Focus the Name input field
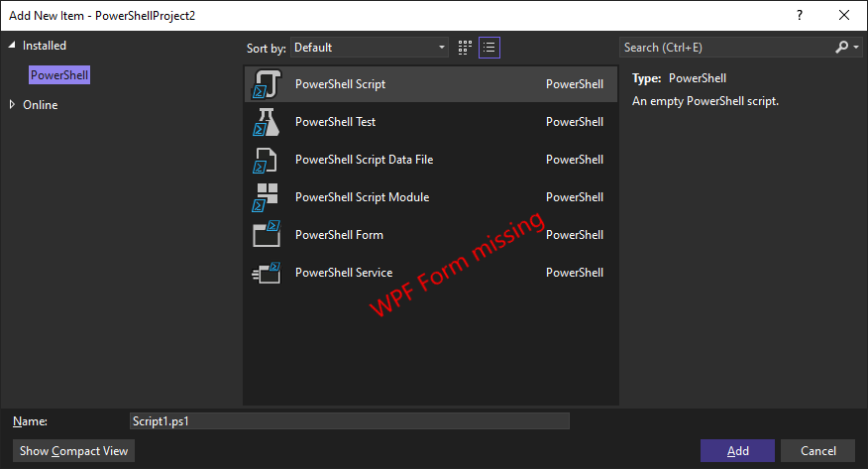 350,420
